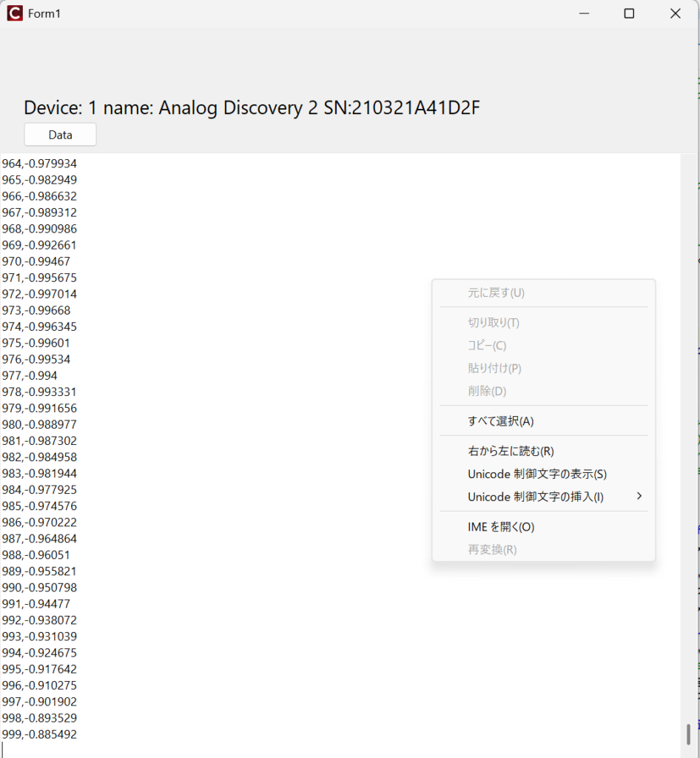Click the Analog Discovery 2 device label
This screenshot has height=758, width=700.
(x=252, y=108)
